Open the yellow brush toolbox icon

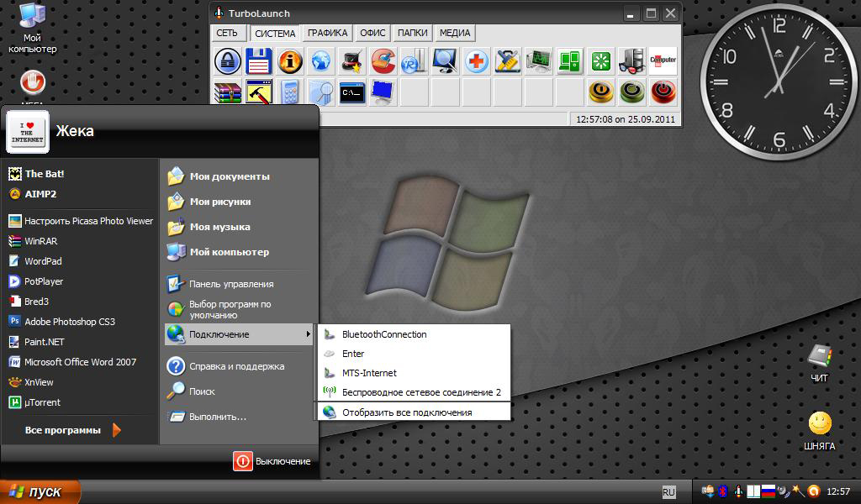pyautogui.click(x=507, y=60)
